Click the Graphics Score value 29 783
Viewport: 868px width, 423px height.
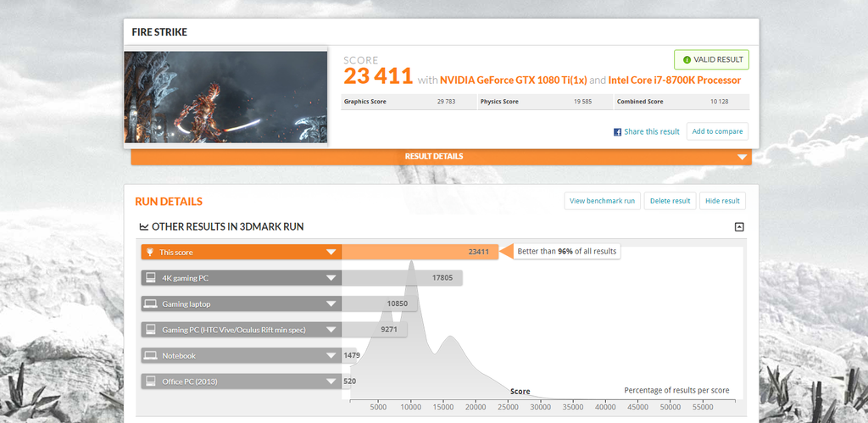point(446,102)
